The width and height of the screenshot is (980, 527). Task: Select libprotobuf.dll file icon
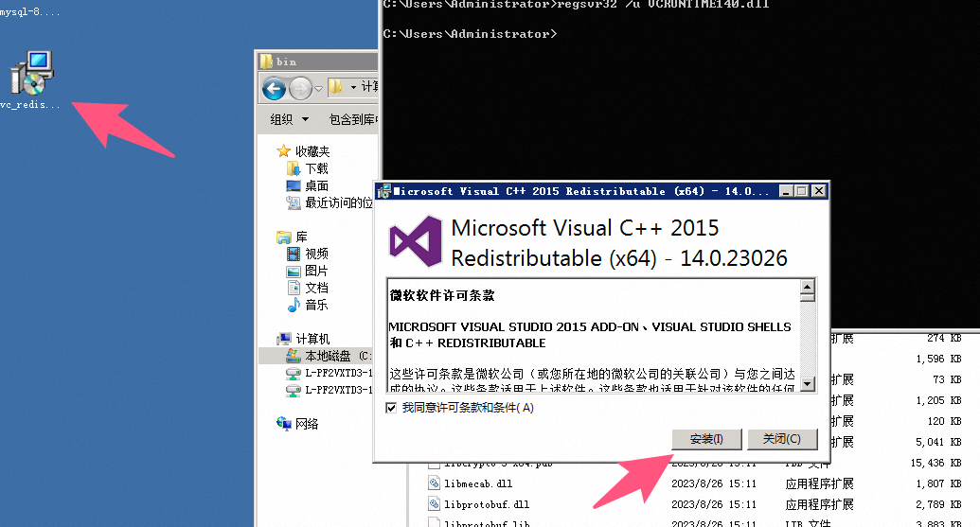coord(435,503)
